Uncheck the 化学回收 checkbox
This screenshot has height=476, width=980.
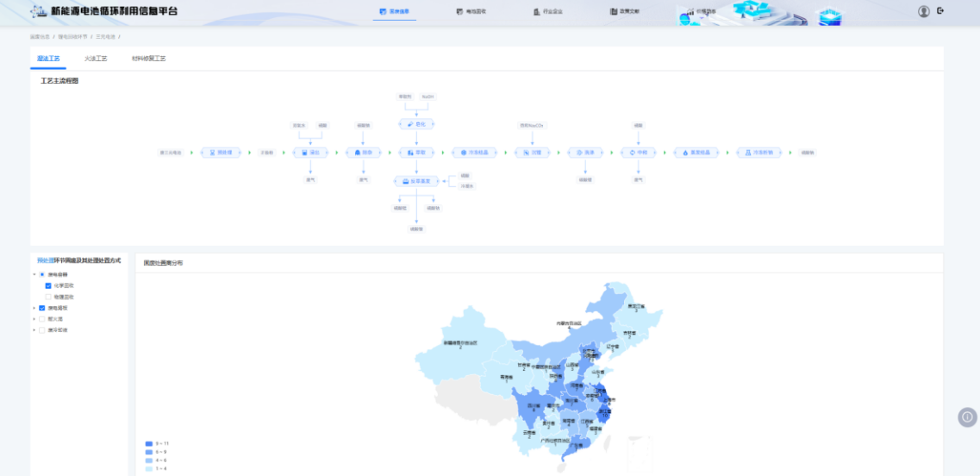[48, 285]
